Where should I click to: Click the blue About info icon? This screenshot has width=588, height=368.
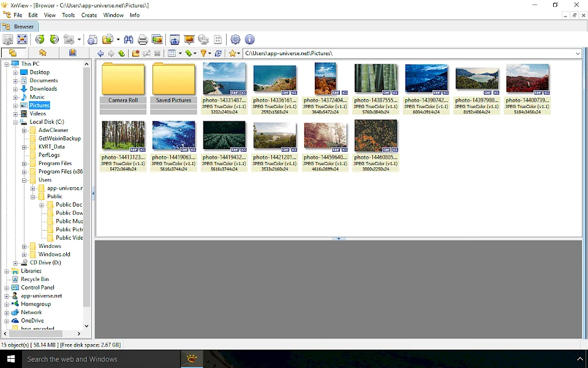(x=250, y=40)
